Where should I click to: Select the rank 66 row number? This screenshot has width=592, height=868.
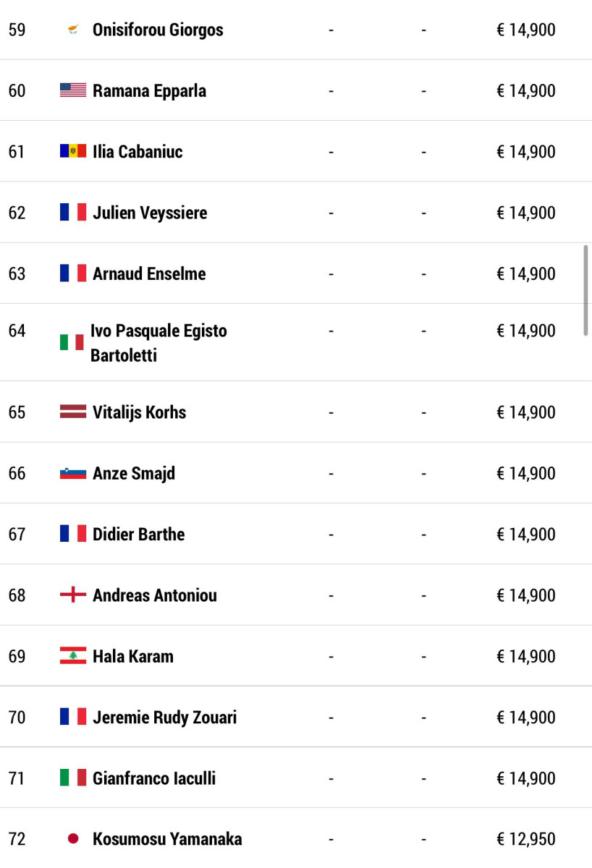click(17, 473)
